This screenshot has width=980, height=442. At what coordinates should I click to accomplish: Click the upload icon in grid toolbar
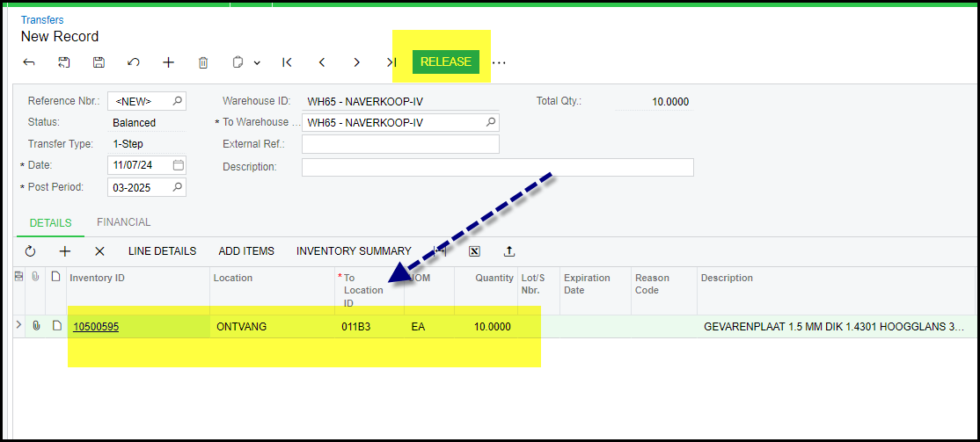click(x=508, y=251)
